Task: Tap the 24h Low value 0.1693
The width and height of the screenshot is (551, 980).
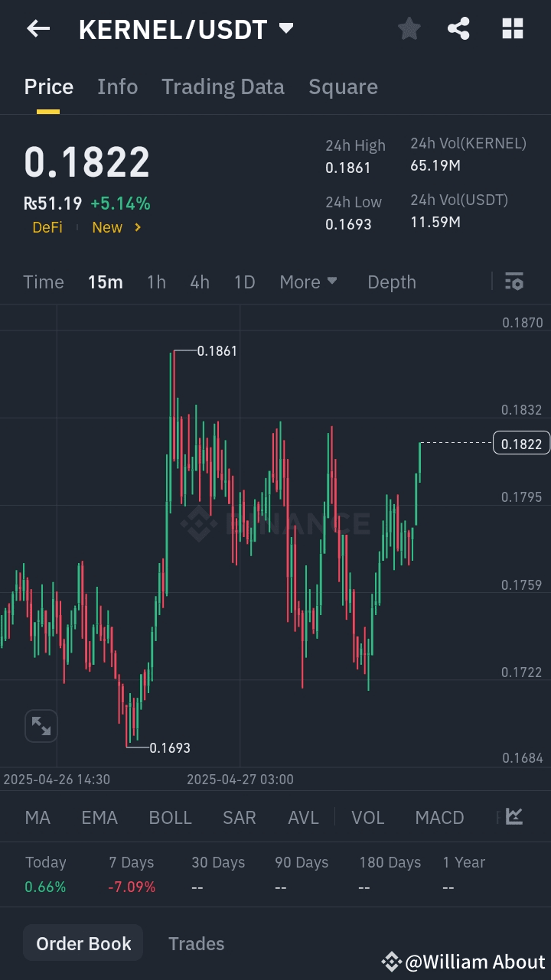Action: tap(348, 224)
